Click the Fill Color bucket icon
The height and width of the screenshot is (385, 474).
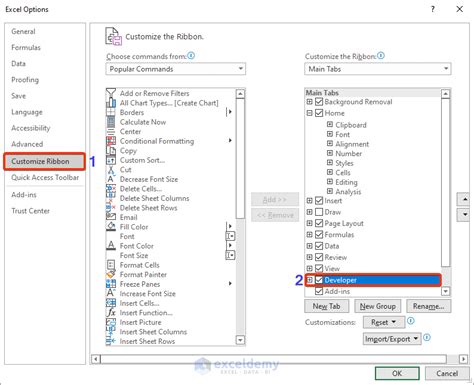pyautogui.click(x=111, y=227)
